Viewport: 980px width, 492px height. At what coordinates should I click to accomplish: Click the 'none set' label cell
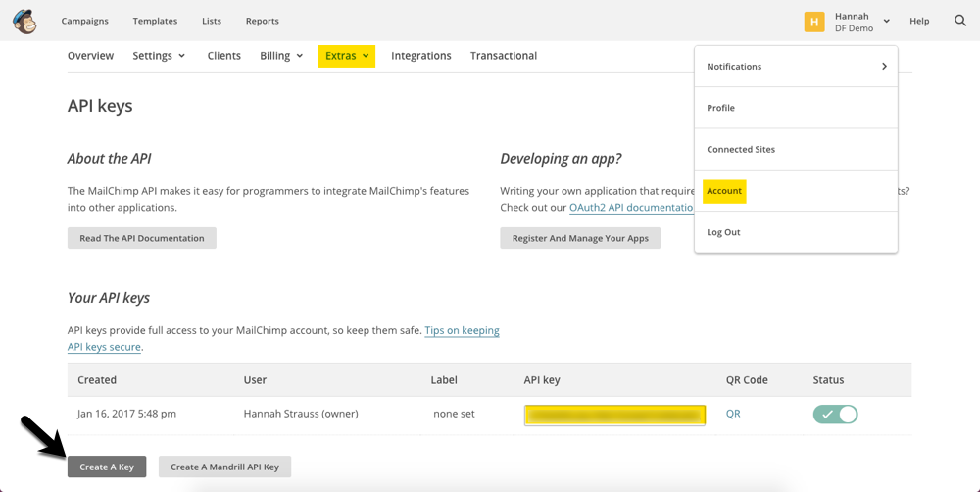(x=454, y=414)
